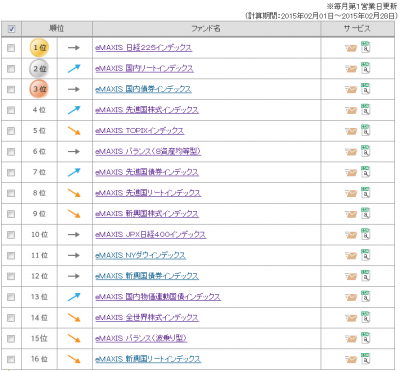Check the box for the 1位 row
The height and width of the screenshot is (371, 400).
(11, 48)
